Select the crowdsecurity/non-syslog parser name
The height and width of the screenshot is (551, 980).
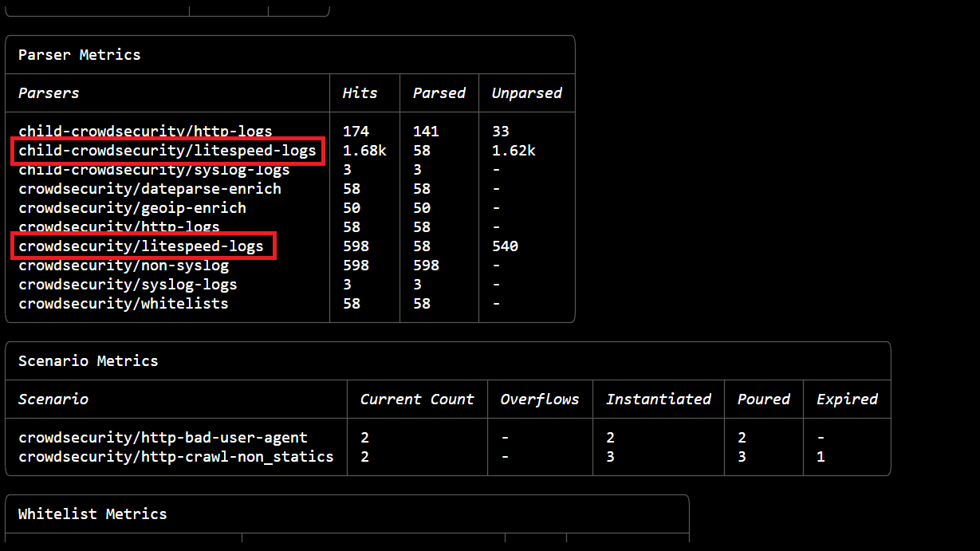click(x=124, y=266)
